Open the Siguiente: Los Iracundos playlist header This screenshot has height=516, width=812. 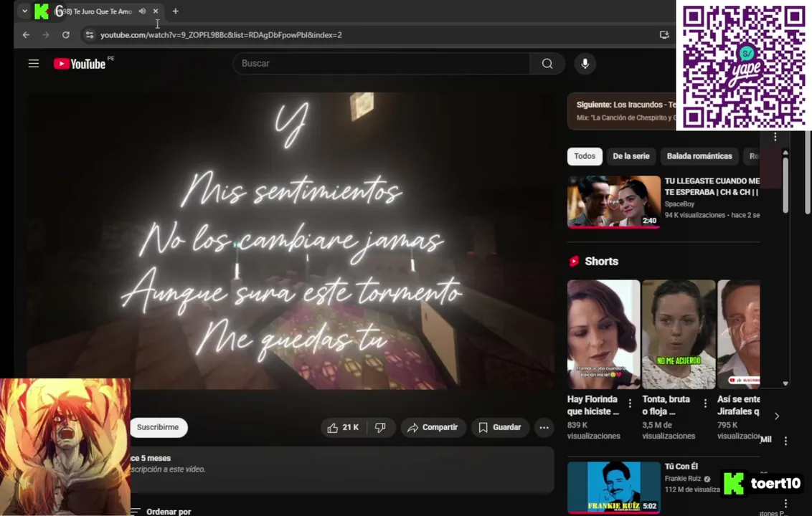[x=621, y=111]
